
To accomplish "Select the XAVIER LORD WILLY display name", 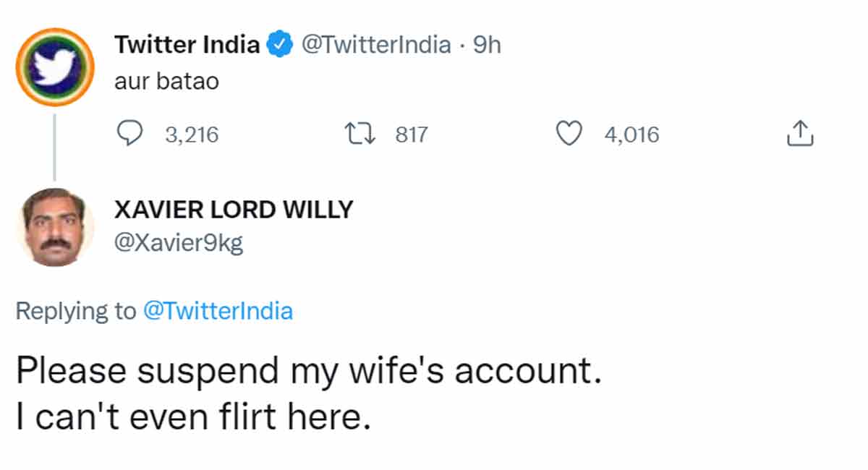I will 233,210.
